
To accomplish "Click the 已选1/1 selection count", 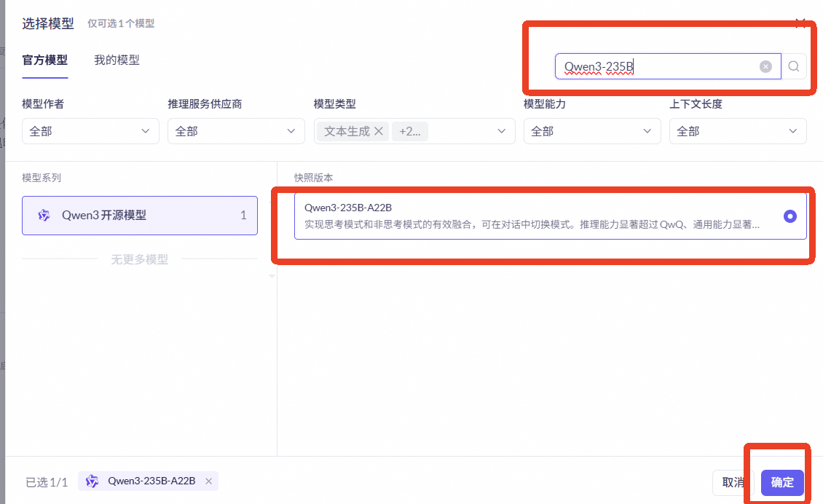I will point(47,482).
